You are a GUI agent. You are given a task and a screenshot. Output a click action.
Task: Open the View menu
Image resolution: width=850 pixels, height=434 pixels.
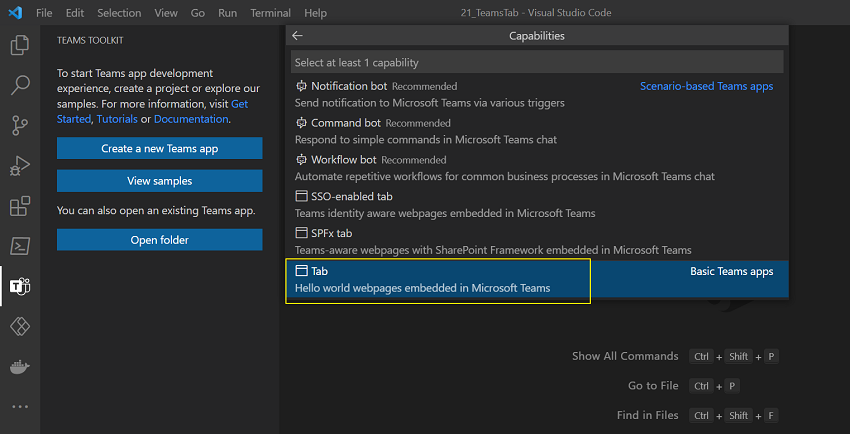[166, 13]
